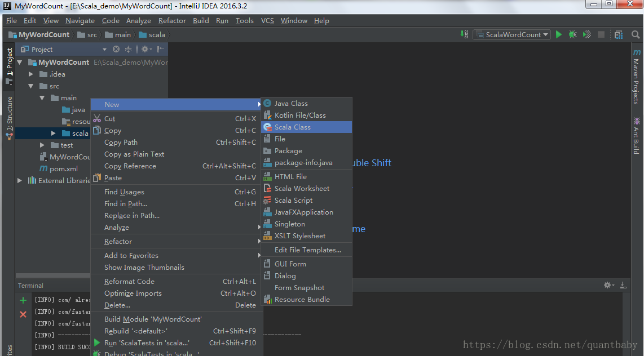Viewport: 644px width, 356px height.
Task: Click the Paste clipboard icon in context menu
Action: coord(97,177)
